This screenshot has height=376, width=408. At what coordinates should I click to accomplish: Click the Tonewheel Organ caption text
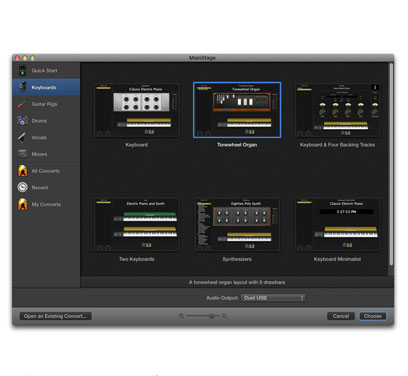(x=237, y=145)
